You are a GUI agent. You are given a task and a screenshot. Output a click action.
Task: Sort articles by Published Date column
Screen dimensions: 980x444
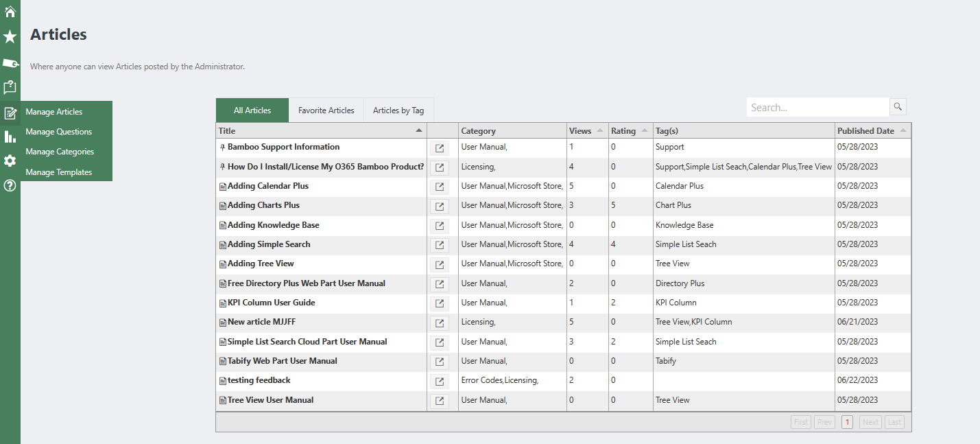tap(865, 130)
